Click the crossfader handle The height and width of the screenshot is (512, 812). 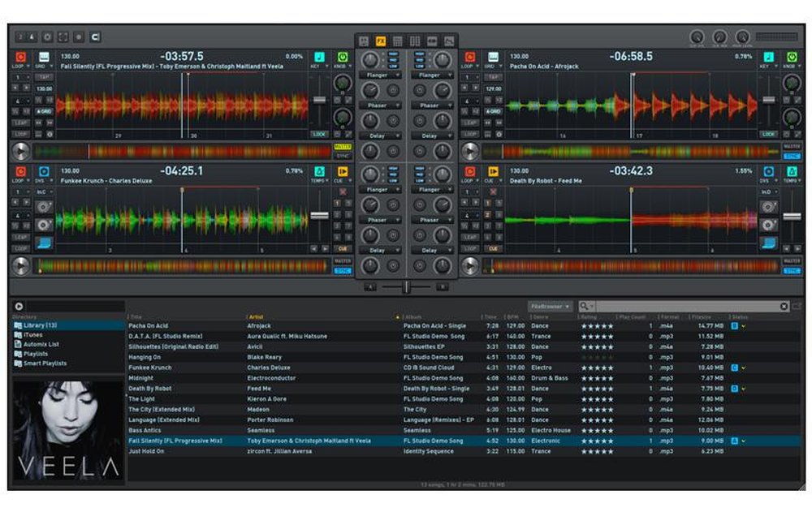click(407, 286)
